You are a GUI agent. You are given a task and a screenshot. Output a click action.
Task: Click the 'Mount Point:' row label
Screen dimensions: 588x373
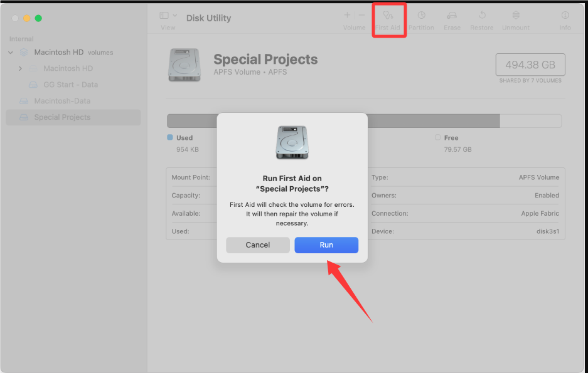point(191,177)
